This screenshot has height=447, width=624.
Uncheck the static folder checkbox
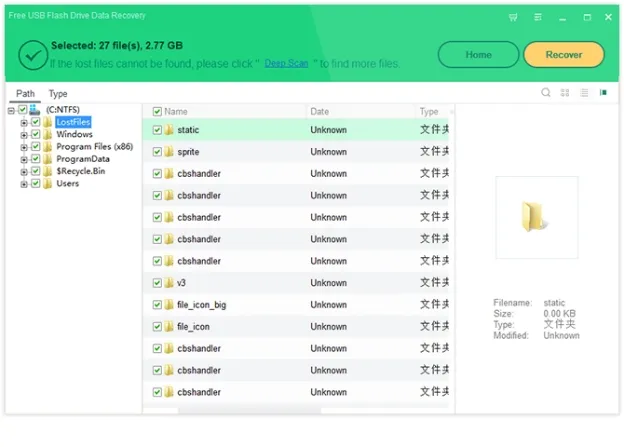tap(157, 130)
